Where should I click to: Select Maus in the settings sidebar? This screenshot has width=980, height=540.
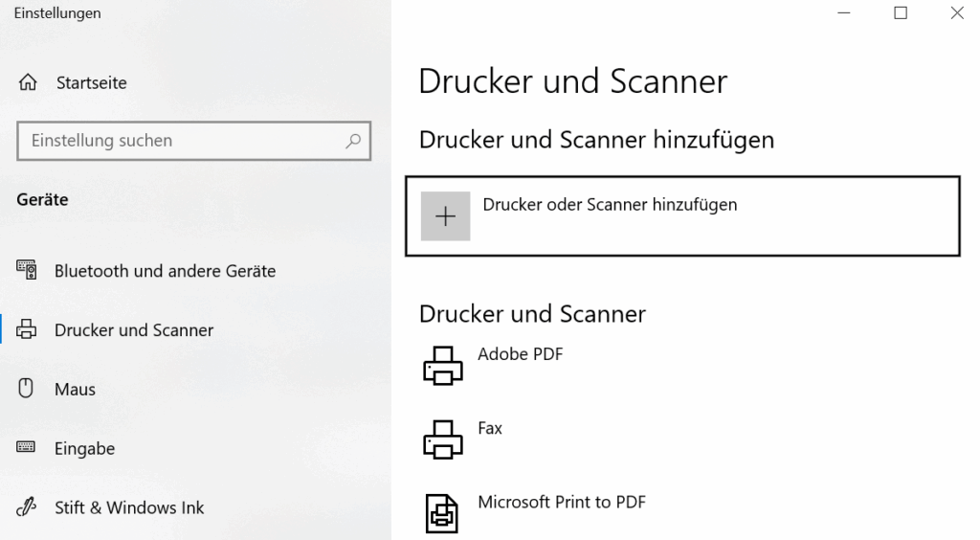point(75,389)
